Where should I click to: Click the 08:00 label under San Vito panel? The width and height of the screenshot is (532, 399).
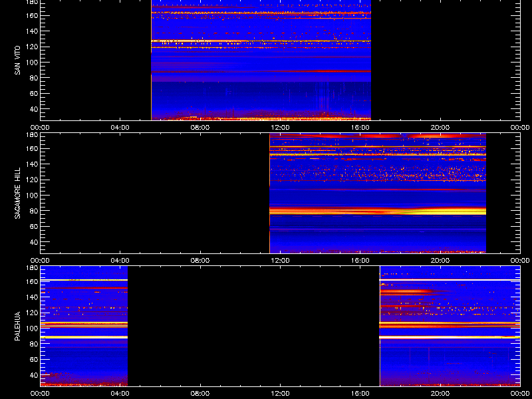click(200, 128)
